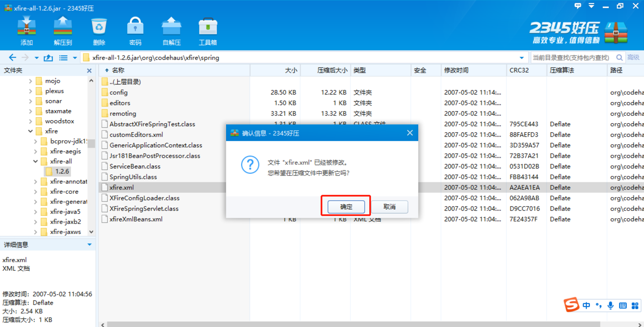
Task: Click the Self-Extract (自解压) icon
Action: 171,30
